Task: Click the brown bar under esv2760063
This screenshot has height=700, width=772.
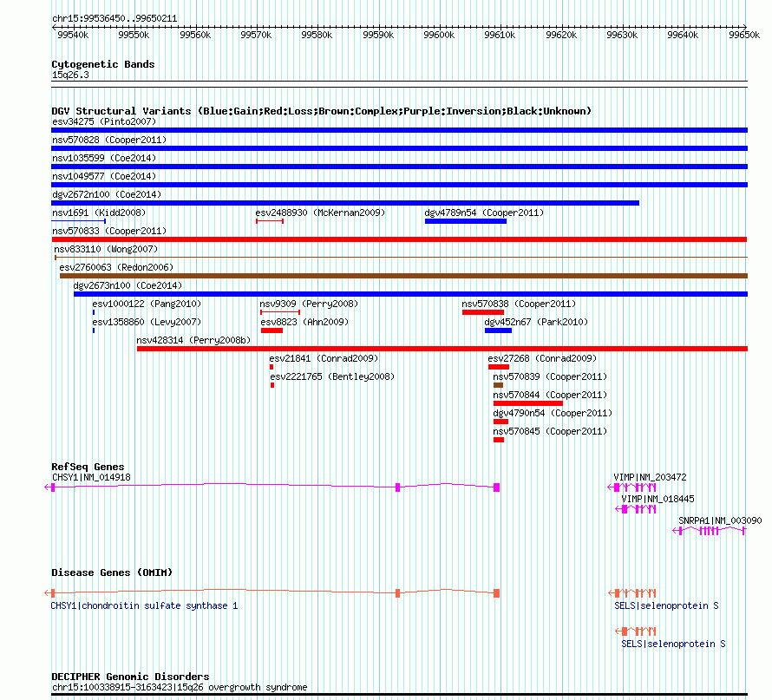Action: pos(403,276)
